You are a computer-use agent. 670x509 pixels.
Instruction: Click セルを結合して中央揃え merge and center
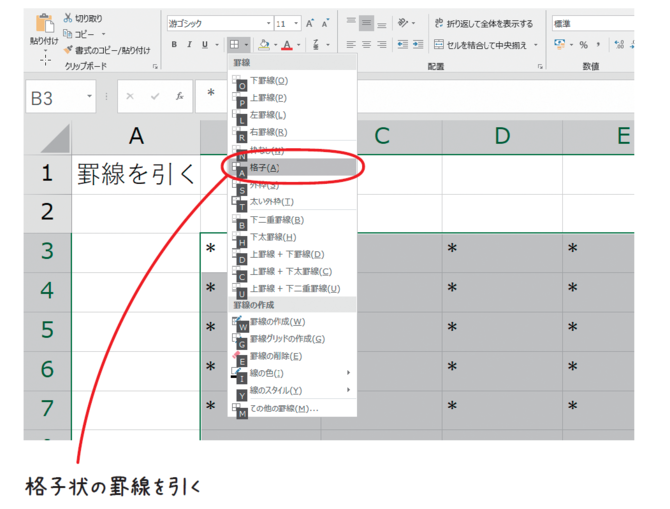pos(481,44)
